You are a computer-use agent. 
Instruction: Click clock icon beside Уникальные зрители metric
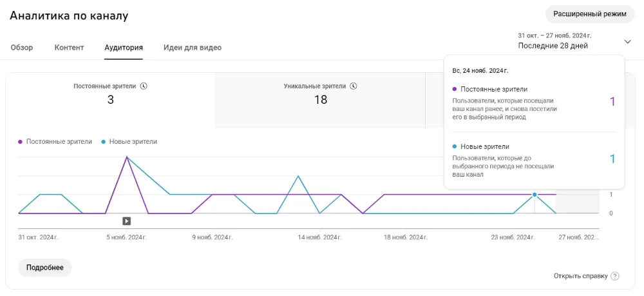[x=354, y=86]
